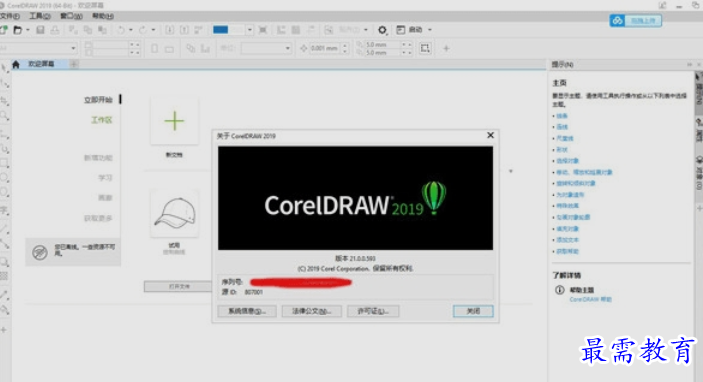Click the quick customize plus on property bar

446,48
